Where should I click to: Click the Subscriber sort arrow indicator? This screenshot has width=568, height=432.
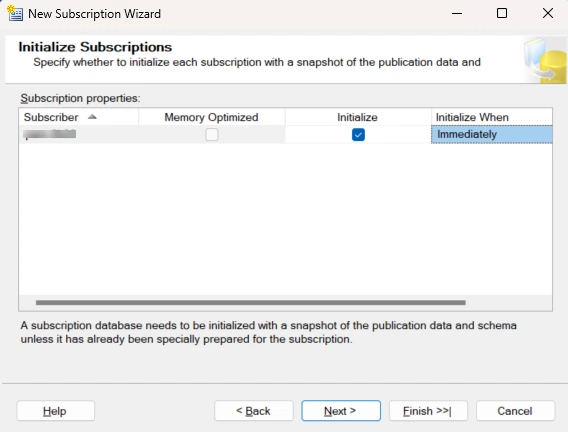click(x=92, y=117)
